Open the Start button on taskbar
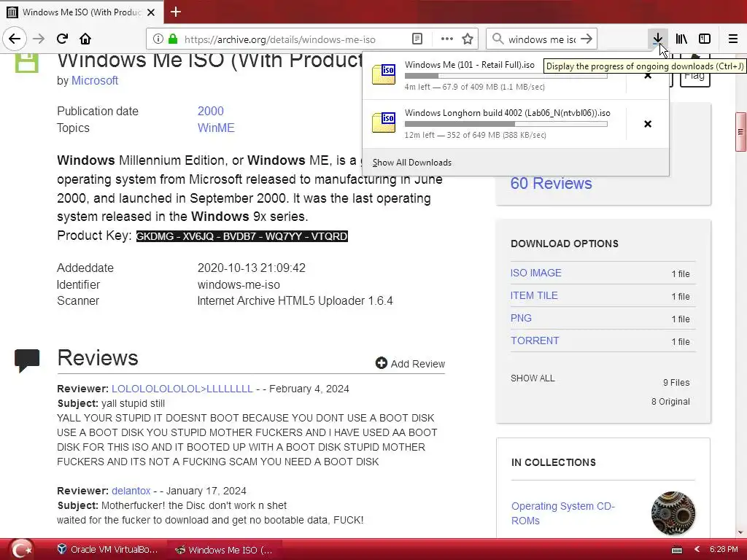 click(x=21, y=549)
